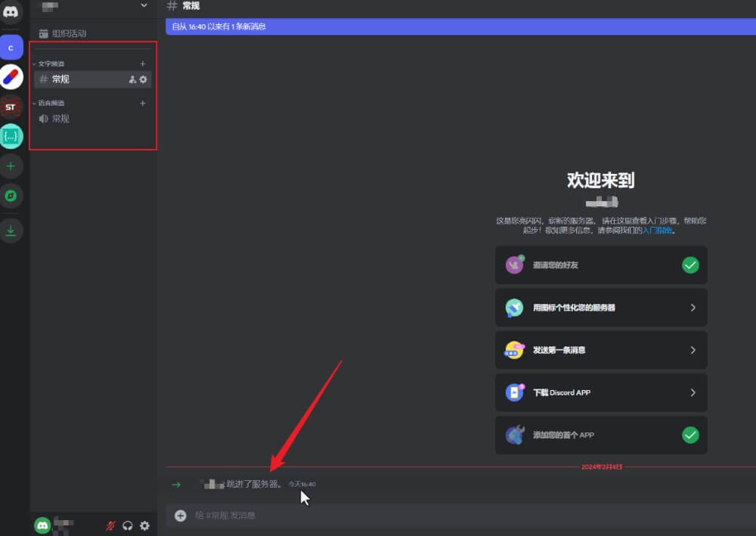Open the green Add a Server icon

click(11, 166)
